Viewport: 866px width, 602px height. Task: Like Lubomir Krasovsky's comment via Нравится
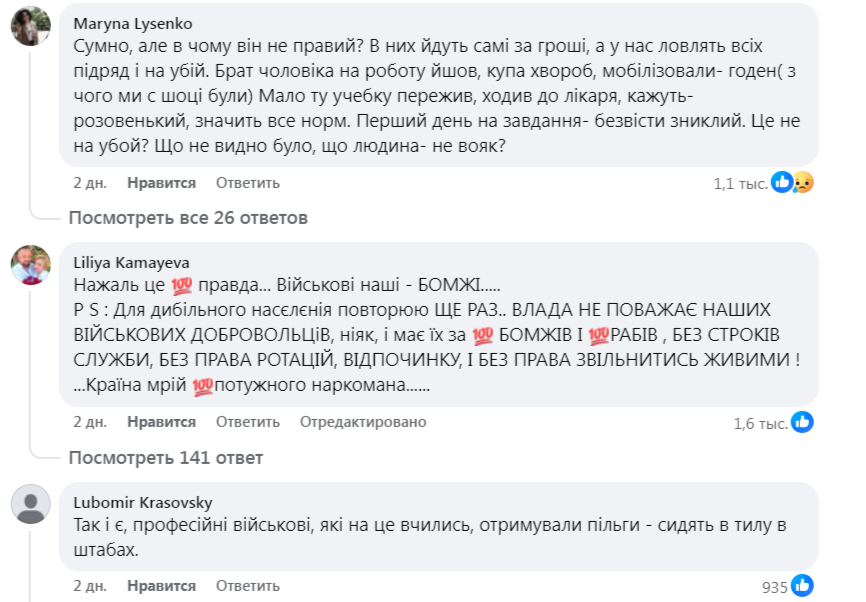click(x=161, y=584)
